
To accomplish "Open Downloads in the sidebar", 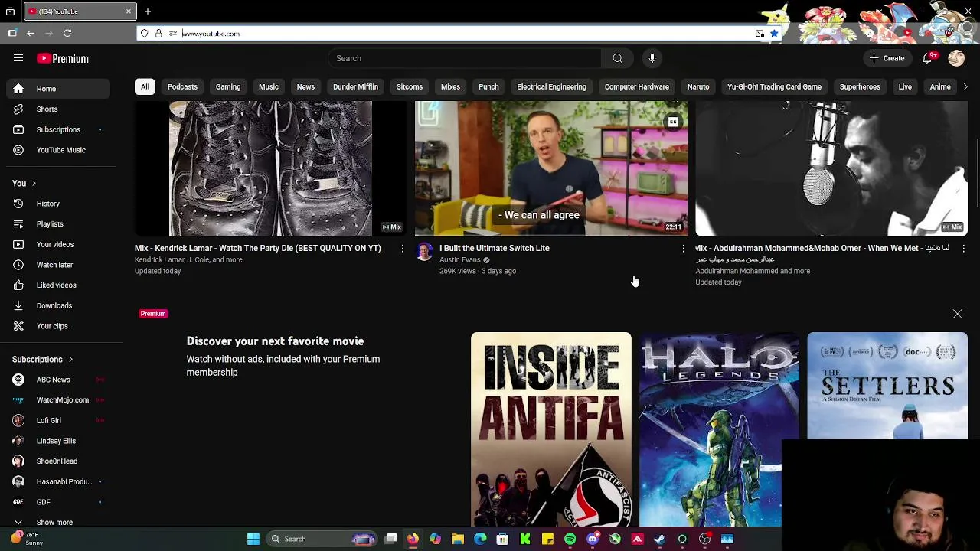I will (x=58, y=305).
